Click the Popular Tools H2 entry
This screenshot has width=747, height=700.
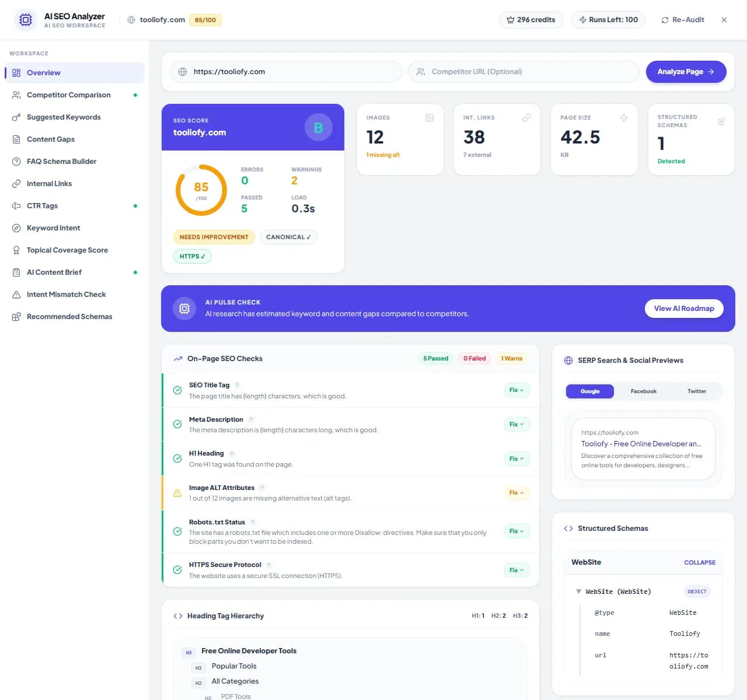[x=234, y=666]
